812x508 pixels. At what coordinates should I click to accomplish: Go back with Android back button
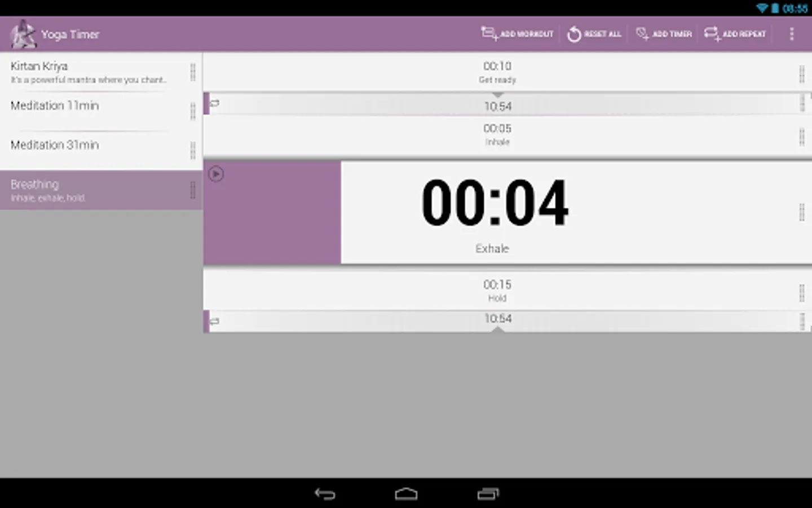pos(325,494)
